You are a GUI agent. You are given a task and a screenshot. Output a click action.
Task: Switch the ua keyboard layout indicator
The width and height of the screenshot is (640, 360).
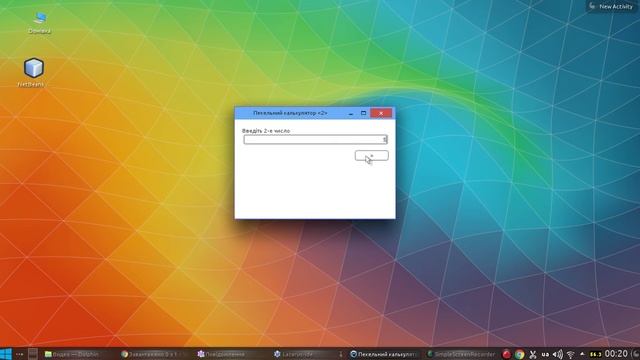point(545,354)
